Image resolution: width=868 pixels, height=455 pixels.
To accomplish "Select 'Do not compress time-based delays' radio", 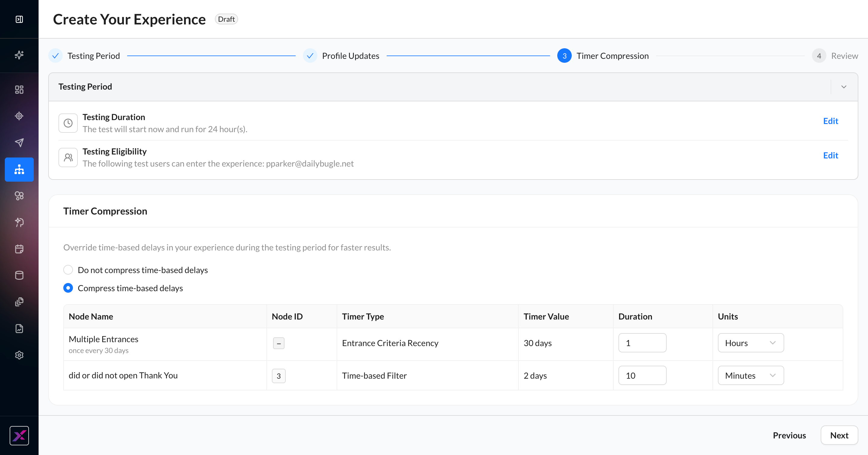I will coord(68,270).
